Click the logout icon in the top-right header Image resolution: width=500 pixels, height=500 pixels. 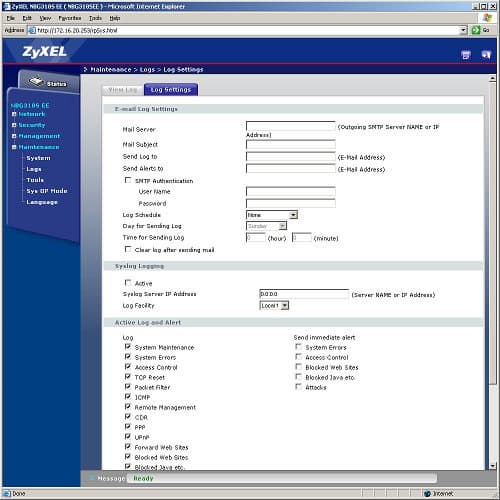click(486, 55)
